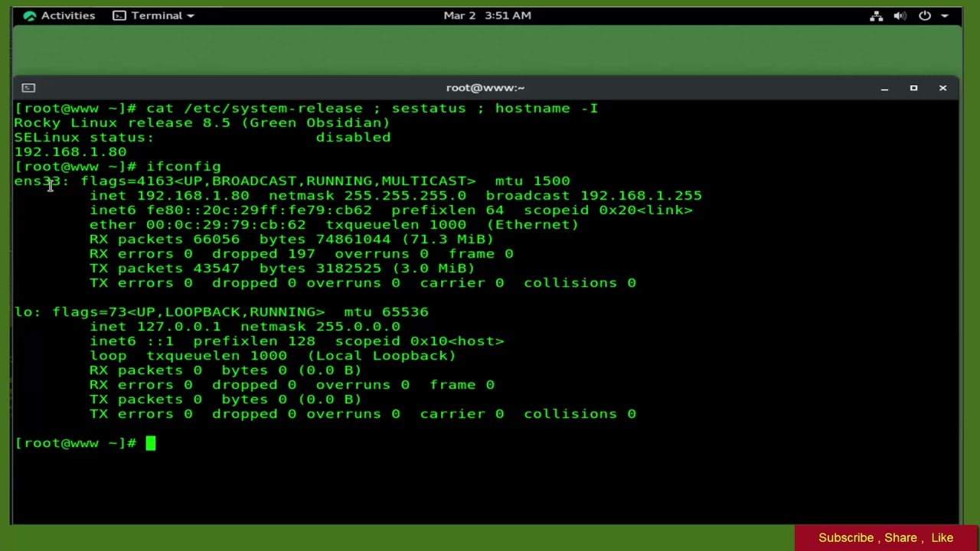Click the TX packets 43547 line
Image resolution: width=980 pixels, height=551 pixels.
click(282, 268)
